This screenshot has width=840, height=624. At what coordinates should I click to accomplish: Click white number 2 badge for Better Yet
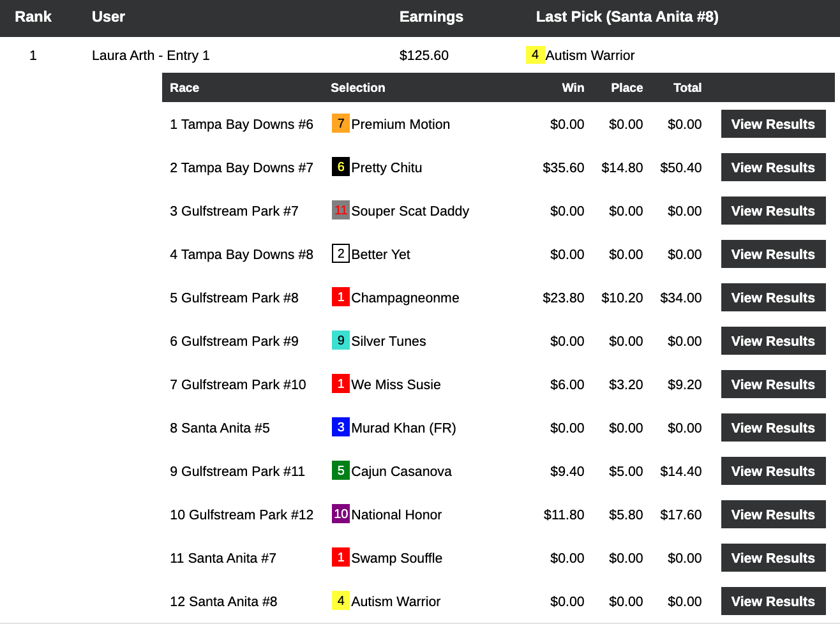pyautogui.click(x=340, y=254)
